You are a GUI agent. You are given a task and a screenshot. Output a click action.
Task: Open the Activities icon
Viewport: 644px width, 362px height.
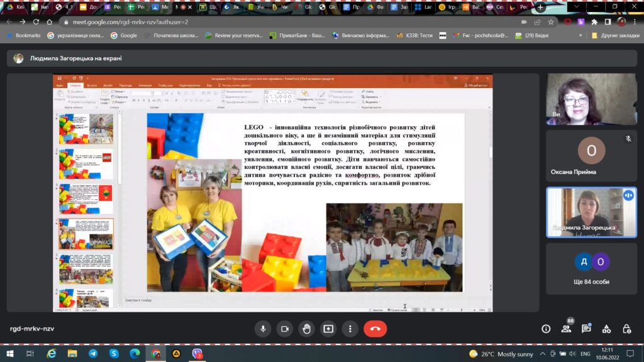click(x=606, y=329)
